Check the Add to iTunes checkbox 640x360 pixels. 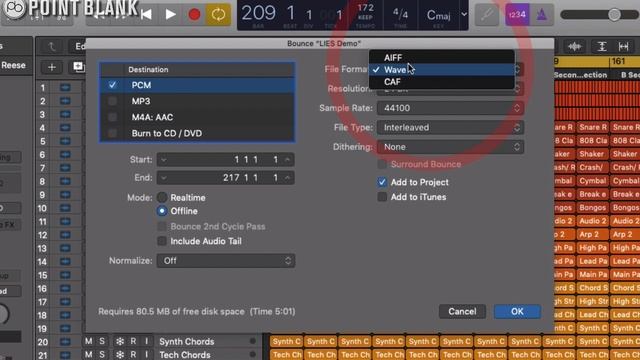382,197
